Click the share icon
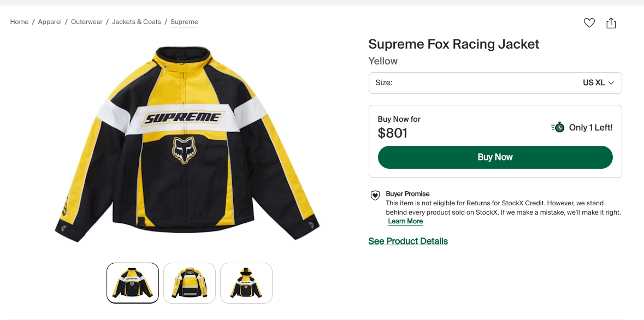Screen dimensions: 644x320 pyautogui.click(x=611, y=23)
